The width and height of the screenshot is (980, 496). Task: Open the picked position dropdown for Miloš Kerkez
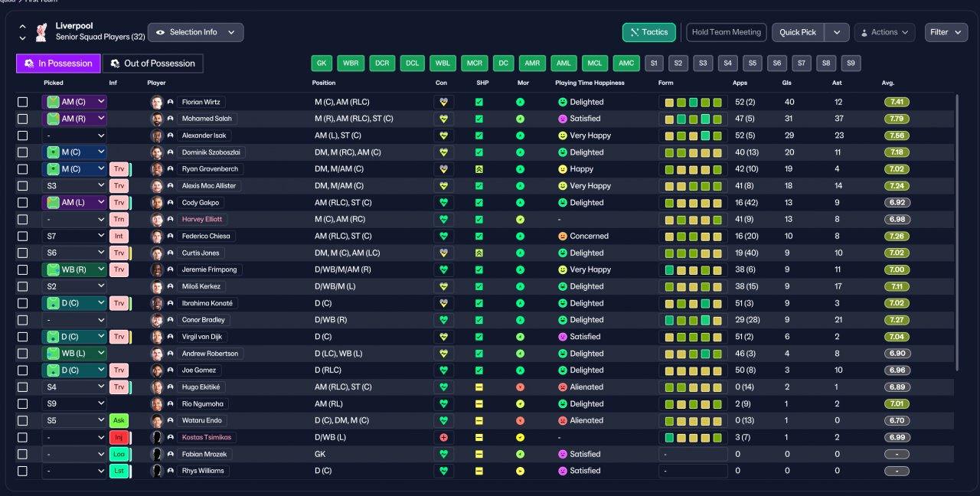(74, 286)
